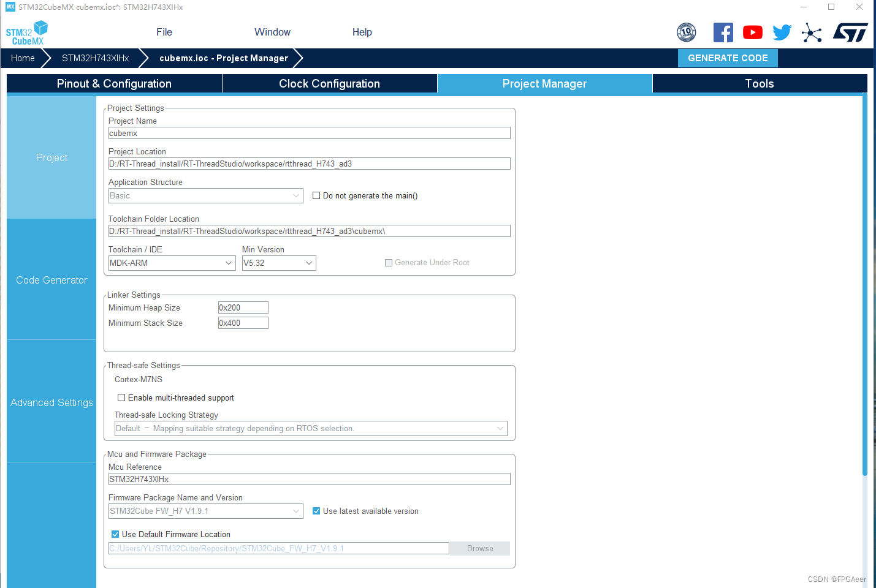The width and height of the screenshot is (876, 588).
Task: Open the YouTube icon link
Action: pos(753,32)
